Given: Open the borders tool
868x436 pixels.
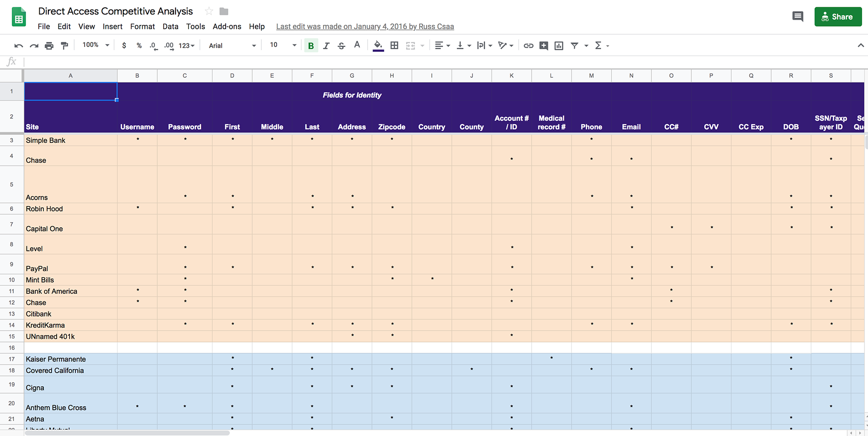Looking at the screenshot, I should [x=394, y=46].
